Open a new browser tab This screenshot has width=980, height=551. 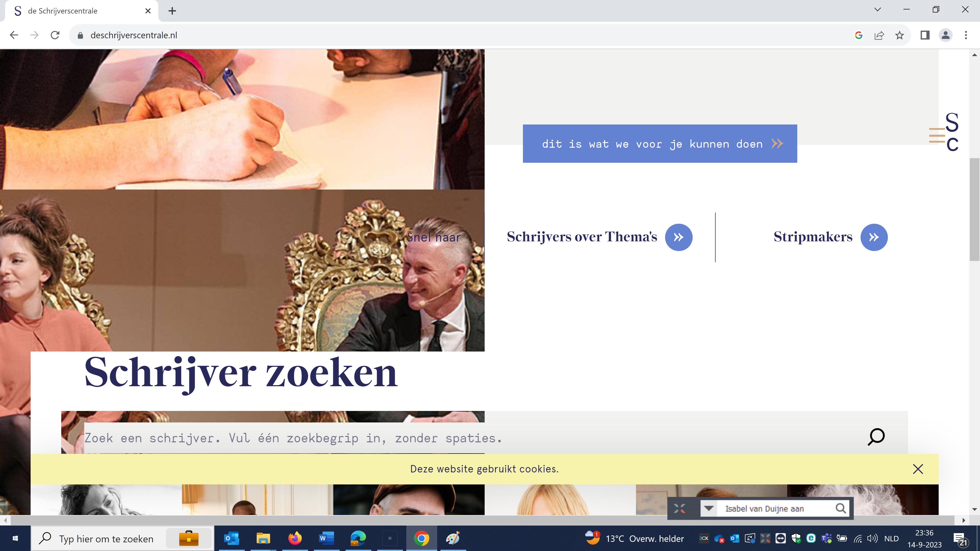point(172,11)
